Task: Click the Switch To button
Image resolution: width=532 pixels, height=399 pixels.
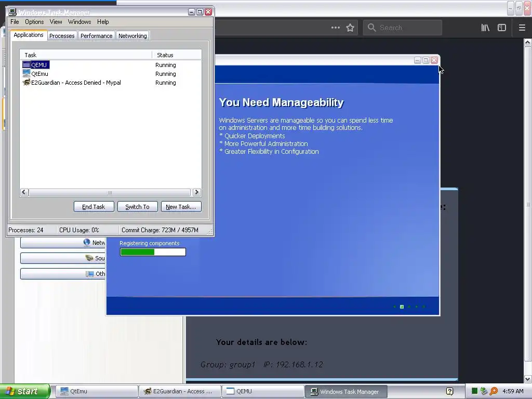Action: pos(137,207)
